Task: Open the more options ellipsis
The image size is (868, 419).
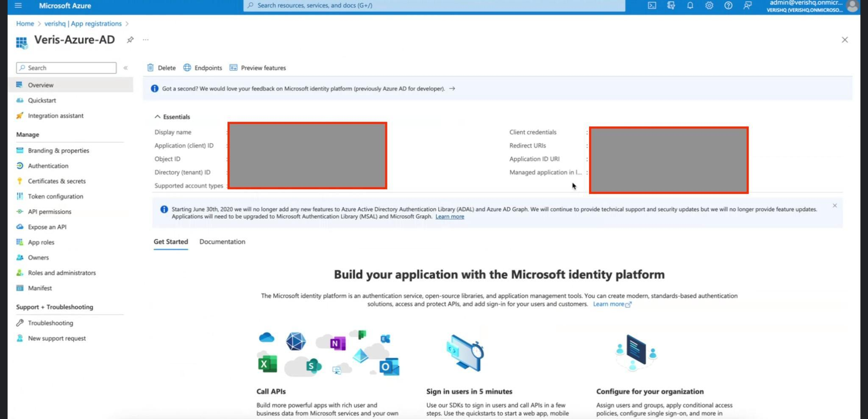Action: pos(146,40)
